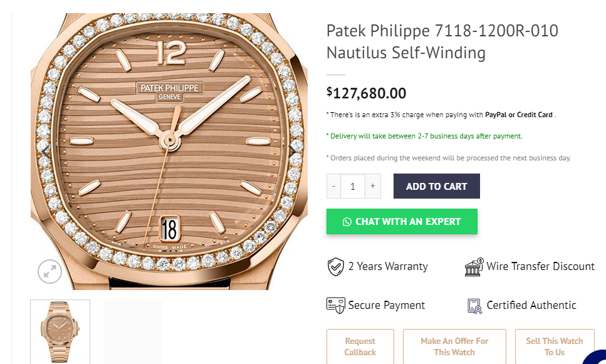This screenshot has width=606, height=364.
Task: Focus the quantity input field
Action: pos(353,186)
